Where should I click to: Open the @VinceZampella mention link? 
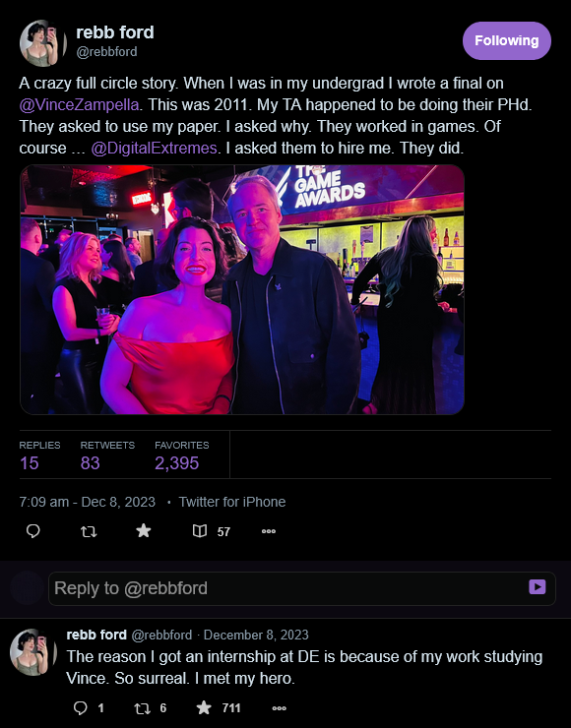click(79, 104)
